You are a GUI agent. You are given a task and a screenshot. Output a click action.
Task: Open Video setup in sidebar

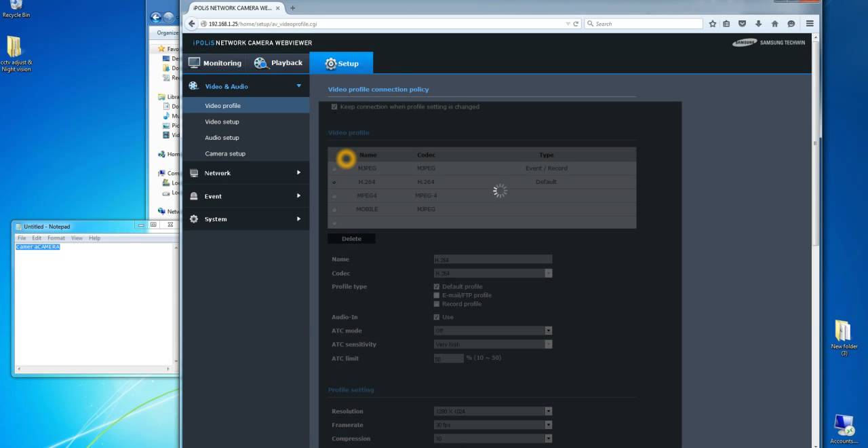[x=222, y=122]
